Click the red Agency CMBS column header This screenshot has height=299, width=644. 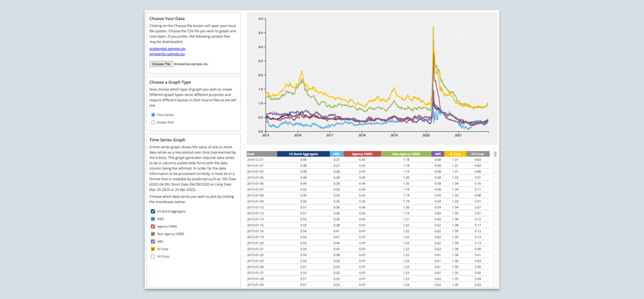tap(362, 154)
